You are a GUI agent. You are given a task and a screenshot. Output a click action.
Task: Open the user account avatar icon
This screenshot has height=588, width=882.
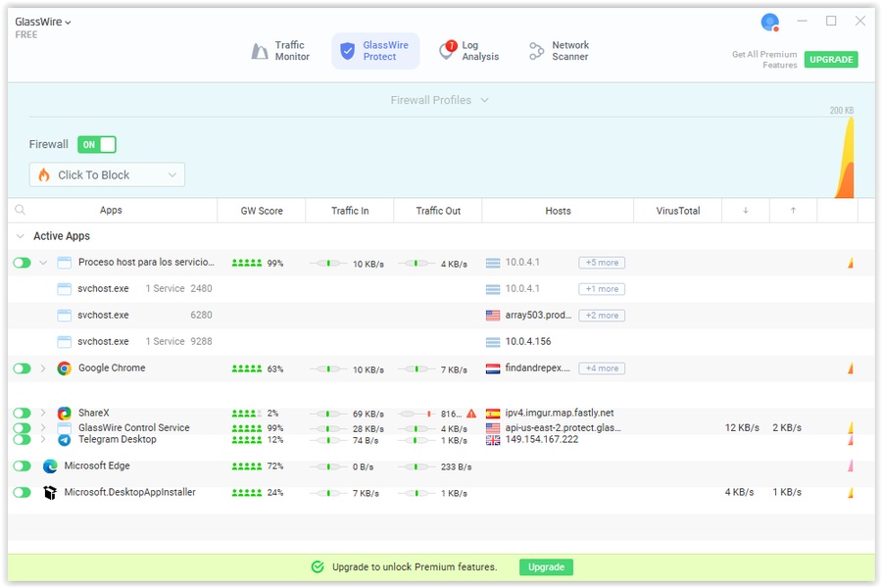(x=769, y=23)
